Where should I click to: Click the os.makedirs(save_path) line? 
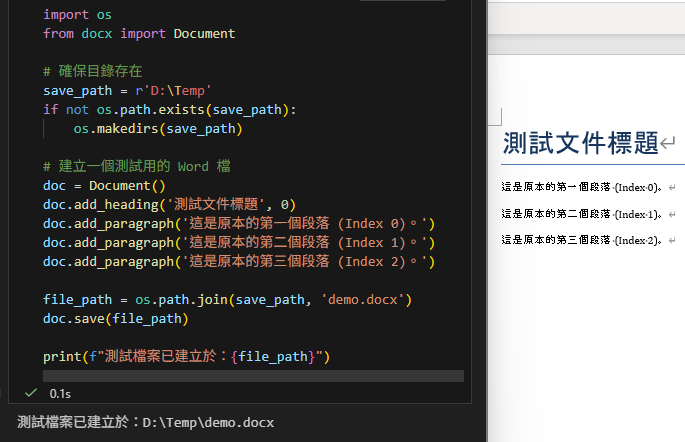coord(157,128)
